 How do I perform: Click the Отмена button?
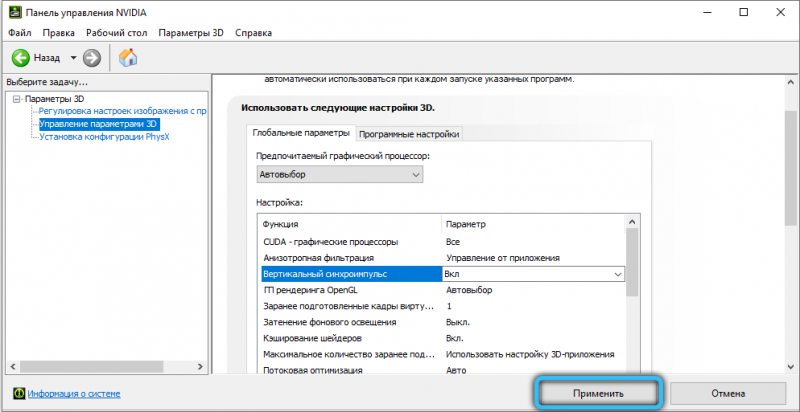728,394
